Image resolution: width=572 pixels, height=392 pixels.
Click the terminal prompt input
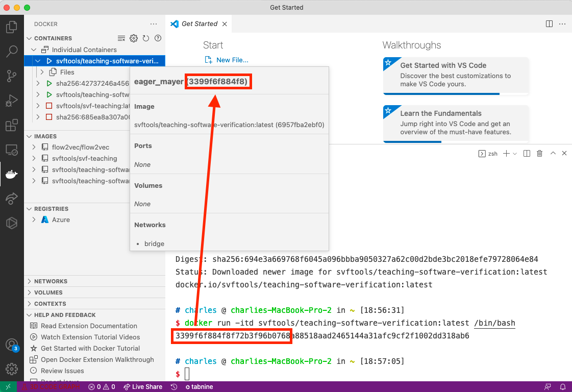(x=187, y=374)
